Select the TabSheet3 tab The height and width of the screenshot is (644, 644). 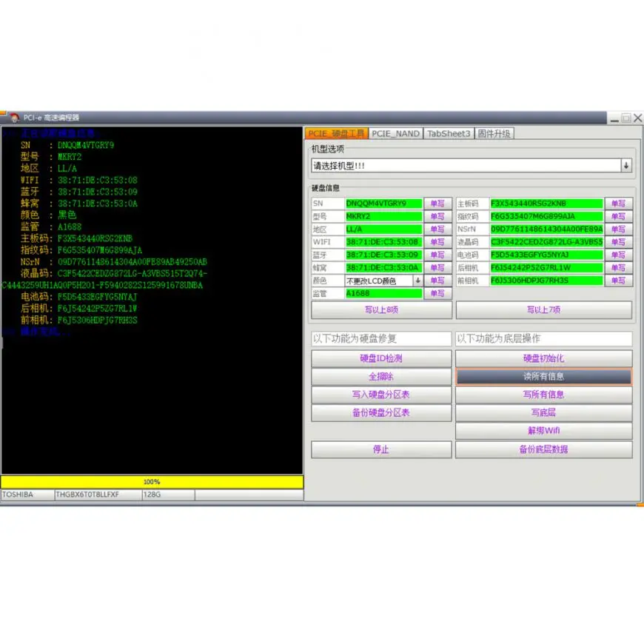coord(449,133)
